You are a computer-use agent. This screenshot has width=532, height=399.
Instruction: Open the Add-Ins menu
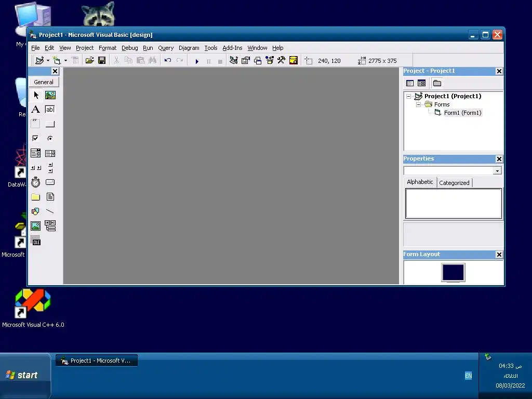pyautogui.click(x=232, y=48)
